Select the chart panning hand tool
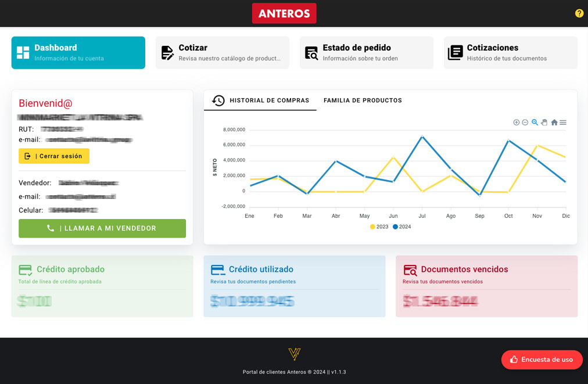588x384 pixels. click(544, 122)
